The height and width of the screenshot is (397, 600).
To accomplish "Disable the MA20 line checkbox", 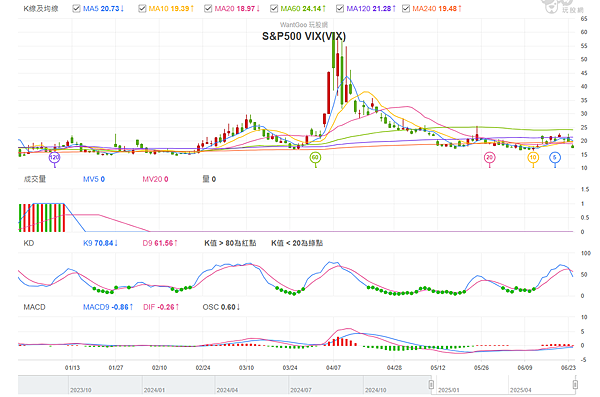I will [x=208, y=8].
